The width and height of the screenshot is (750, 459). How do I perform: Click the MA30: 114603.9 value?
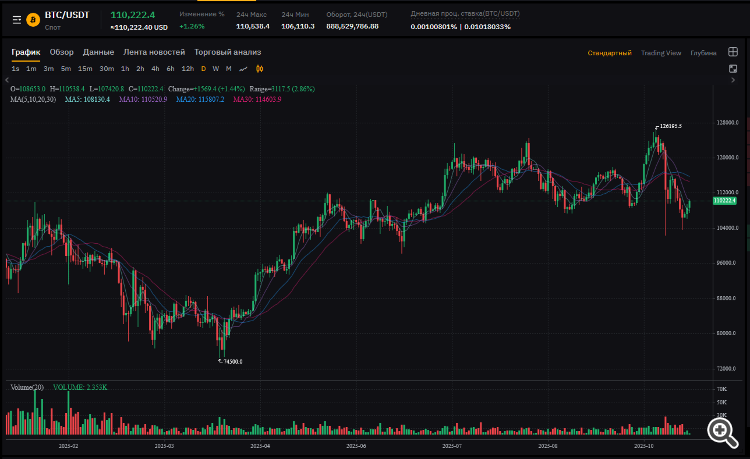(257, 99)
